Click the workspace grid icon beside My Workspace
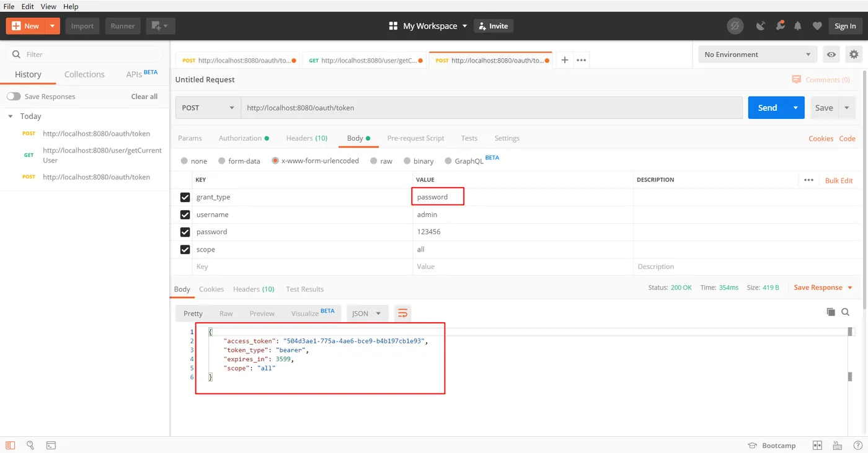Screen dimensions: 868x453 (393, 26)
